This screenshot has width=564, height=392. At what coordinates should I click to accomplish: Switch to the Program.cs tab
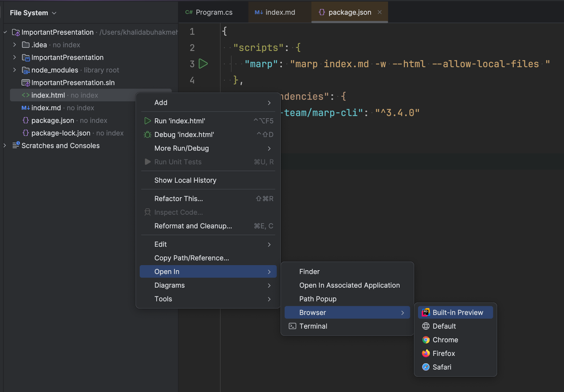tap(213, 12)
